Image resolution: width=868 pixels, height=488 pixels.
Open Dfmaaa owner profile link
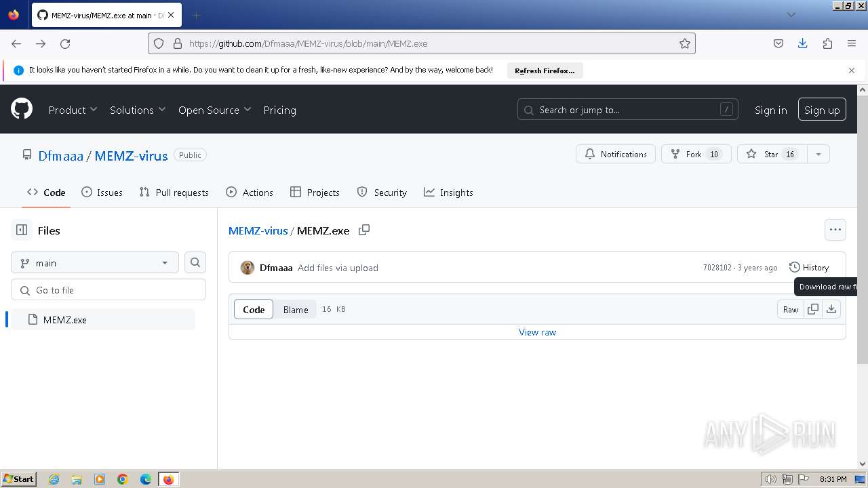click(60, 155)
